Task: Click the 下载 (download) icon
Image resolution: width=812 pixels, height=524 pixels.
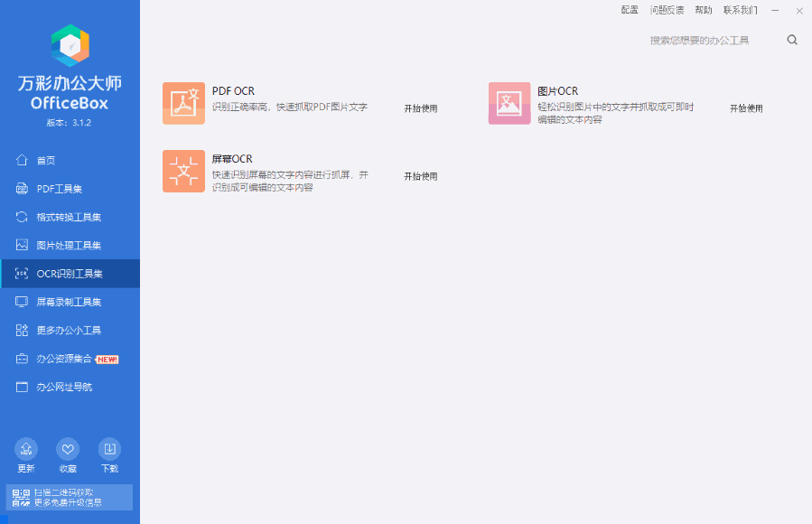Action: (109, 449)
